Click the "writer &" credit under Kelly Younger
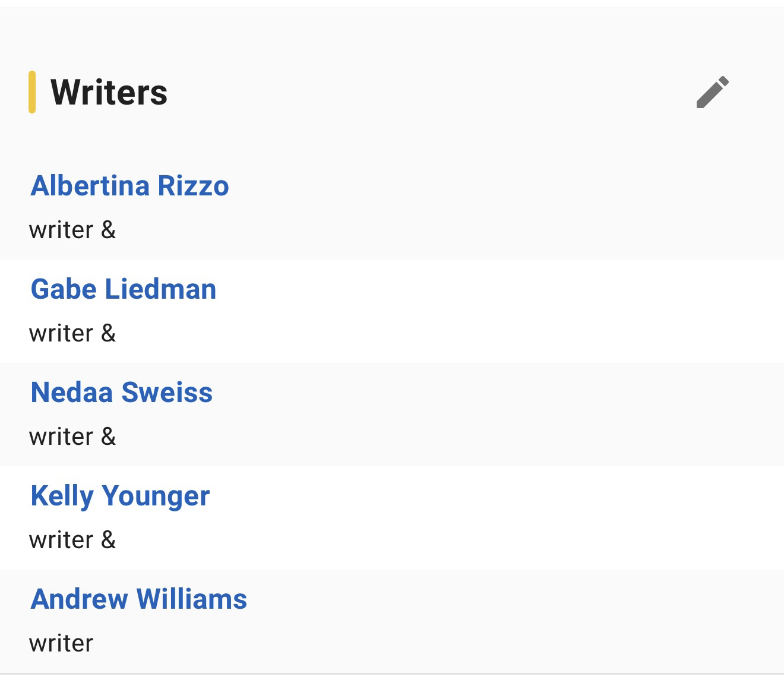Viewport: 784px width, 699px height. (72, 540)
